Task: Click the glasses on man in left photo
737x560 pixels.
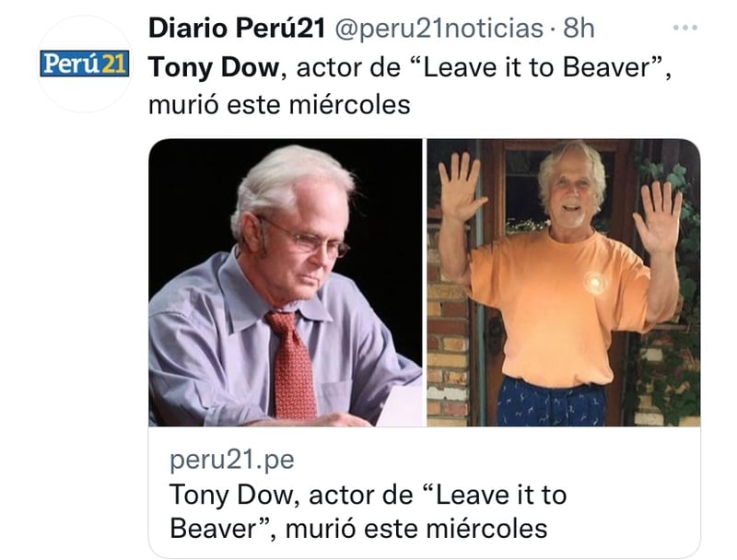Action: click(x=306, y=239)
